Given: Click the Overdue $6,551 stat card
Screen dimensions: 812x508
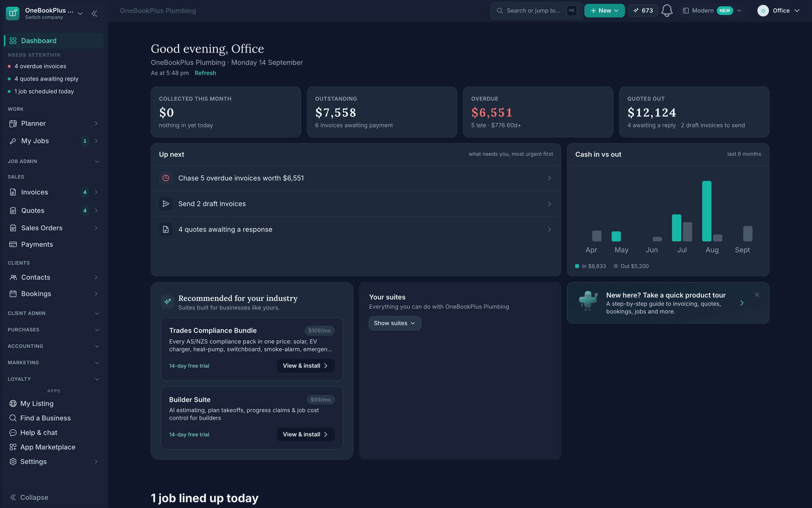Looking at the screenshot, I should pos(538,112).
